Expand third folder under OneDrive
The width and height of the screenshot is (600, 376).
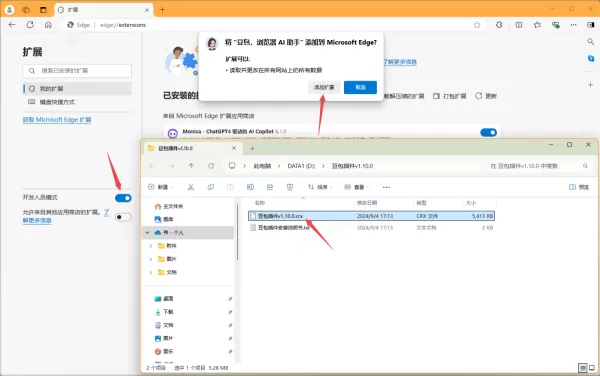pos(151,272)
